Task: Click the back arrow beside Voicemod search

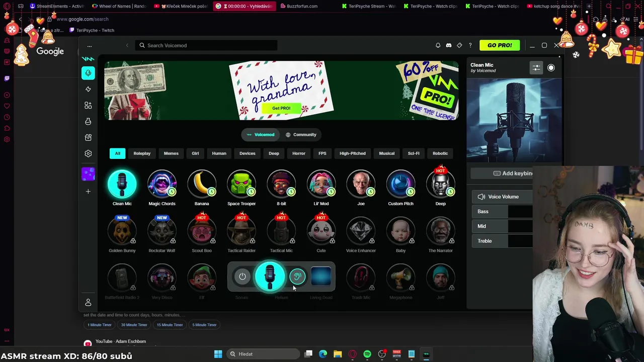Action: coord(127,45)
